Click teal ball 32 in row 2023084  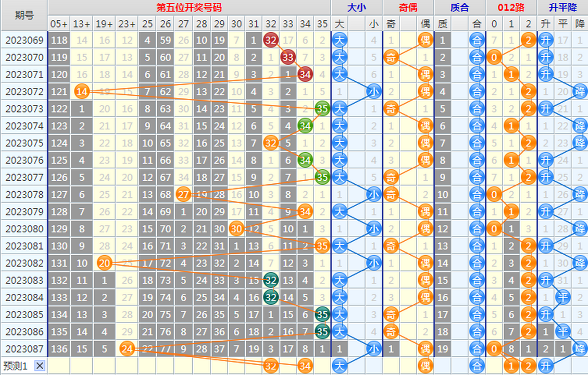tap(270, 297)
